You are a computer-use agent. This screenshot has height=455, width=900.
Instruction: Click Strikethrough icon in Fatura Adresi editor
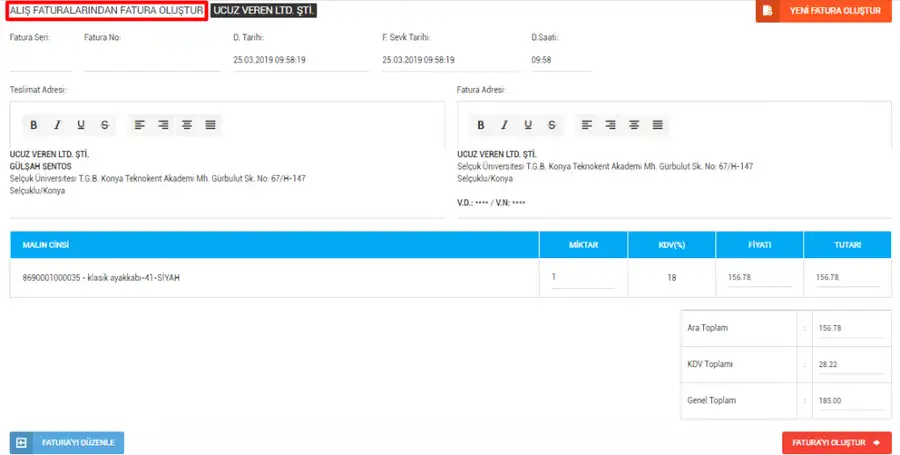[552, 125]
